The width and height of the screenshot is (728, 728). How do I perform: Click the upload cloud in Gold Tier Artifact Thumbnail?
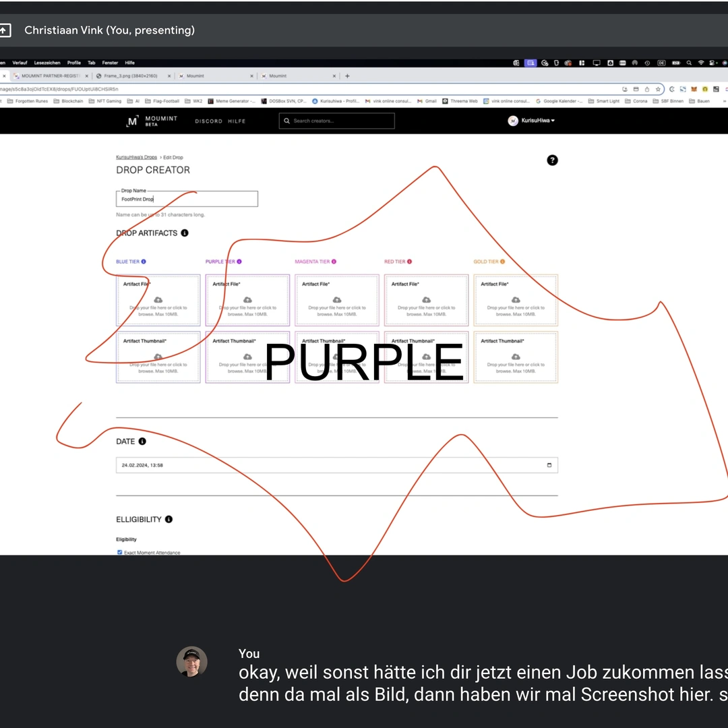pos(516,357)
